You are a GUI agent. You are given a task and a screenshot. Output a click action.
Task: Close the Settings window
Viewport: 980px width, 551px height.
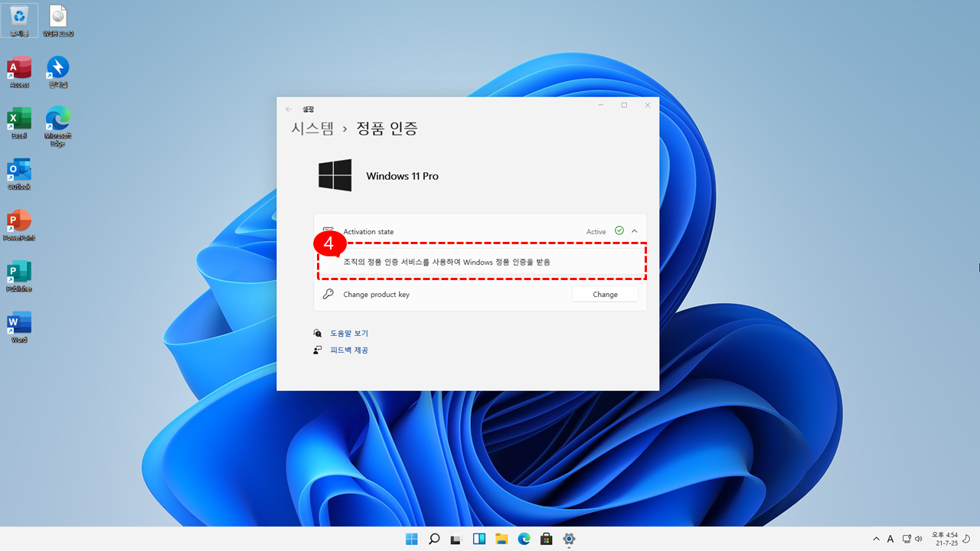[647, 105]
